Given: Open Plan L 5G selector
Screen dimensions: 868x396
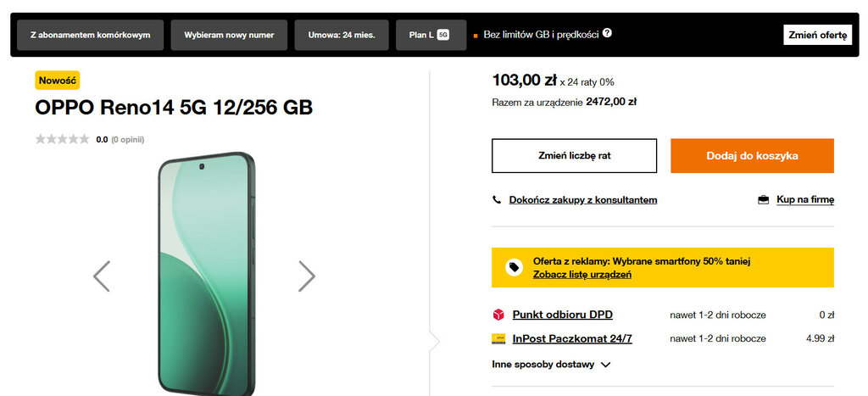Looking at the screenshot, I should point(431,35).
